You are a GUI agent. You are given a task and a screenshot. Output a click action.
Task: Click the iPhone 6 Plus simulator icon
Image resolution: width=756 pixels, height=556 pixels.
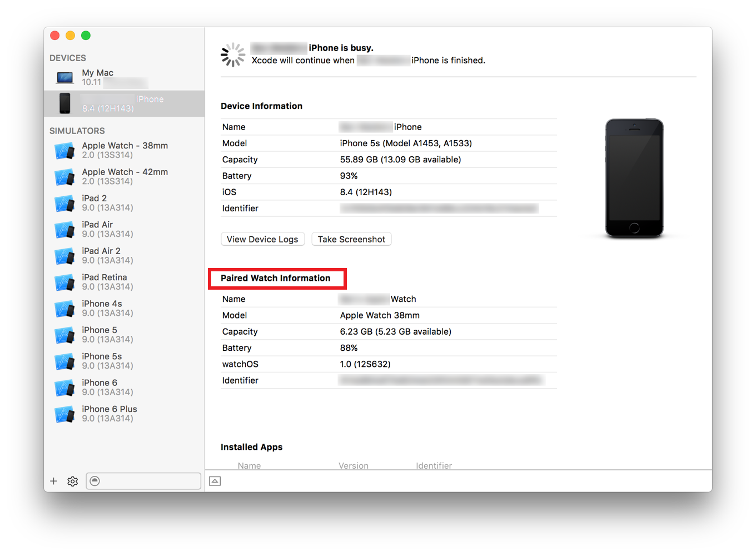65,414
